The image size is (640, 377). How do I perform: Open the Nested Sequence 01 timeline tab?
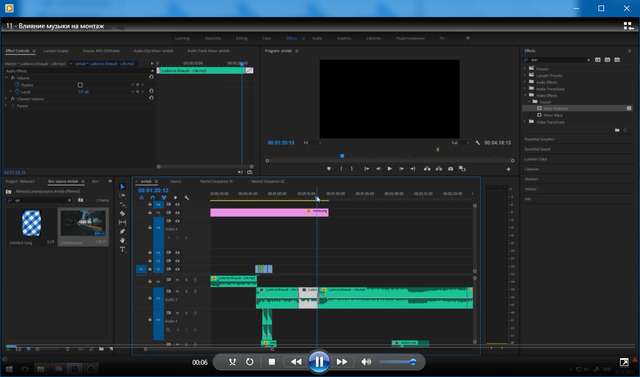(x=216, y=181)
